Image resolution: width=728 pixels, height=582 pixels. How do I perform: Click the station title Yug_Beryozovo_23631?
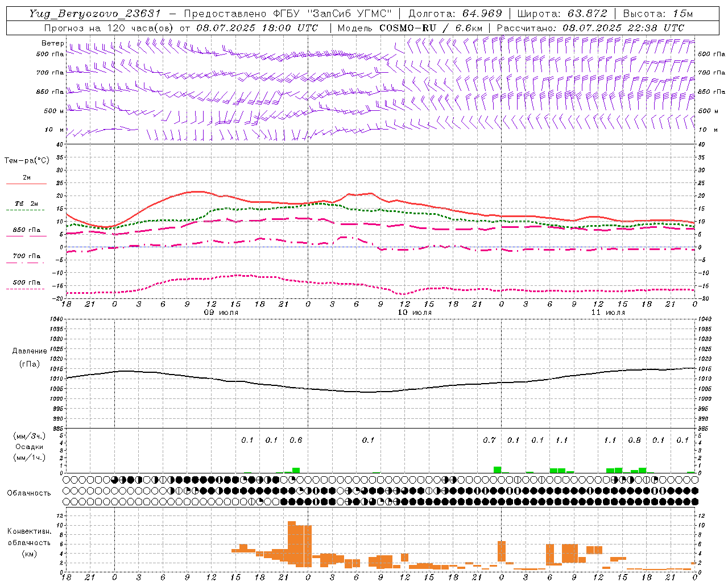[x=95, y=14]
